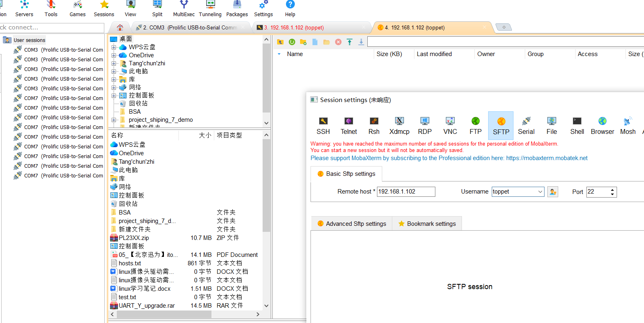Sort remote files by Last modified column
Screen dimensions: 644x323
click(x=434, y=54)
